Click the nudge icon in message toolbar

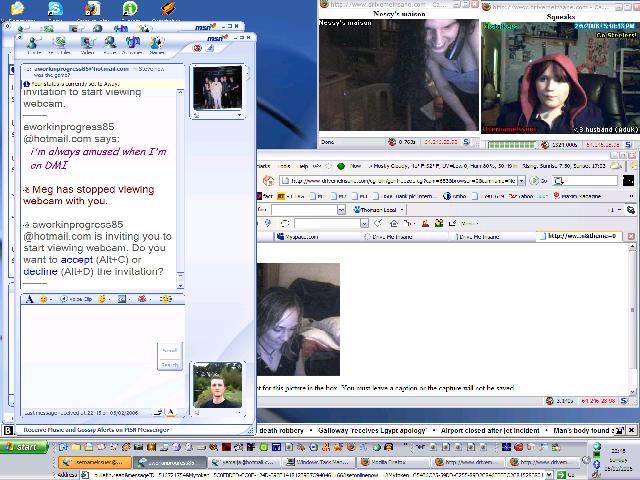pyautogui.click(x=166, y=299)
